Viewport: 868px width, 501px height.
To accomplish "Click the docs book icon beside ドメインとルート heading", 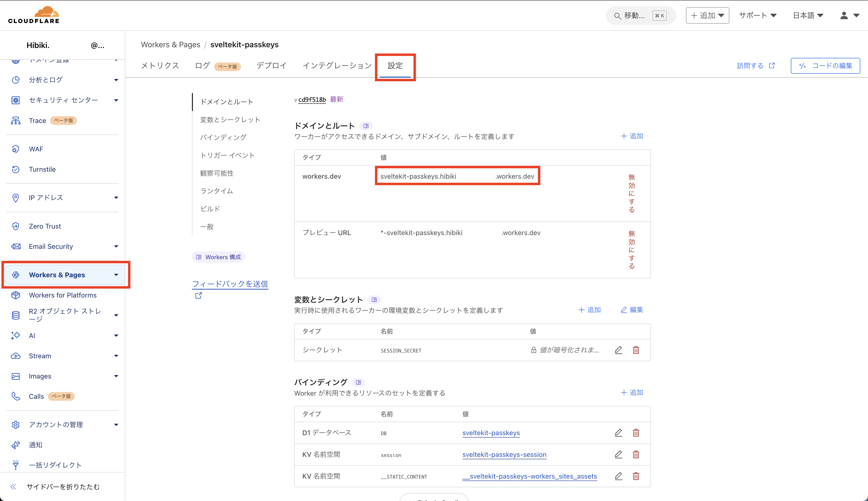I will tap(366, 126).
